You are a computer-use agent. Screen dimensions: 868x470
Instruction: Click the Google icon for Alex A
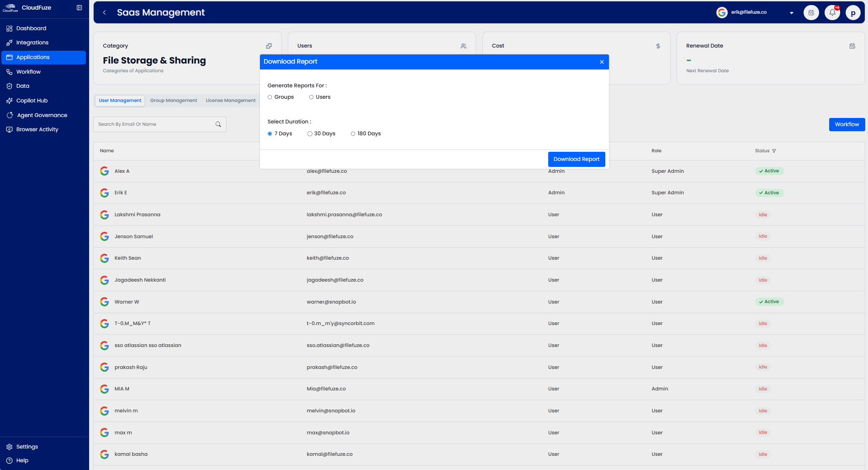105,171
